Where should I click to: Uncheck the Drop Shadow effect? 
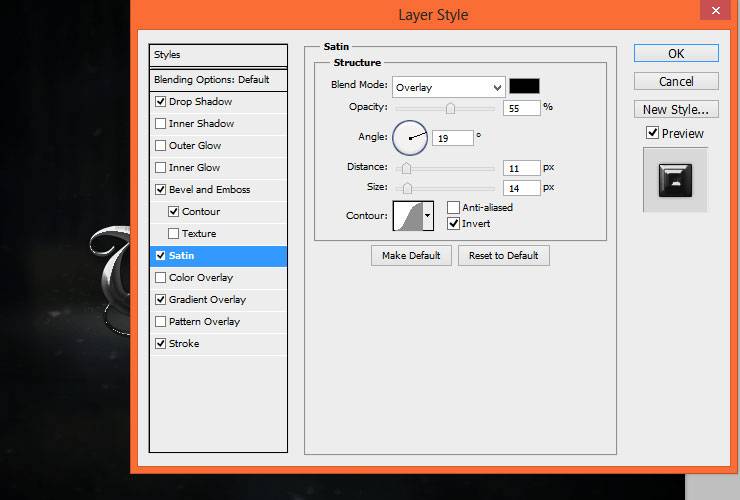pos(160,102)
